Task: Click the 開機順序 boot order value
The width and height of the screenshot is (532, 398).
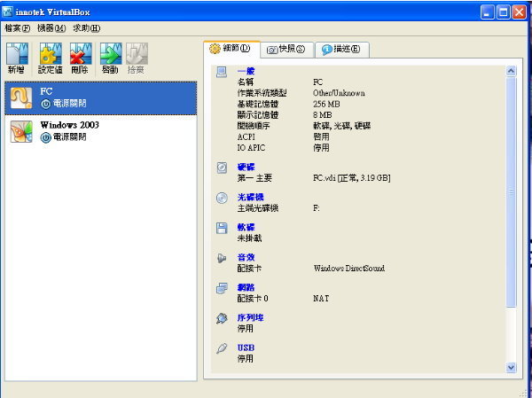Action: tap(341, 126)
